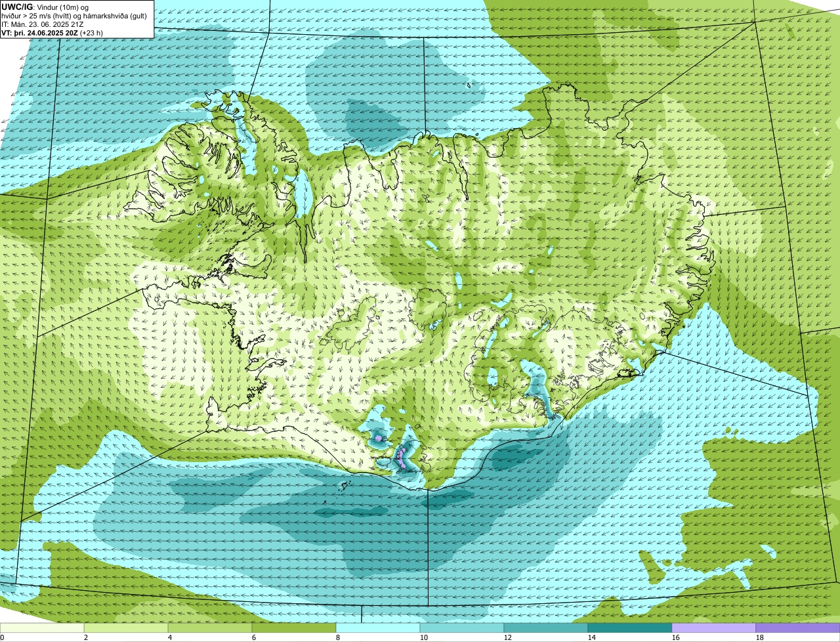Viewport: 840px width, 642px height.
Task: Click the purple legend swatch above 18 m/s
Action: coord(798,628)
